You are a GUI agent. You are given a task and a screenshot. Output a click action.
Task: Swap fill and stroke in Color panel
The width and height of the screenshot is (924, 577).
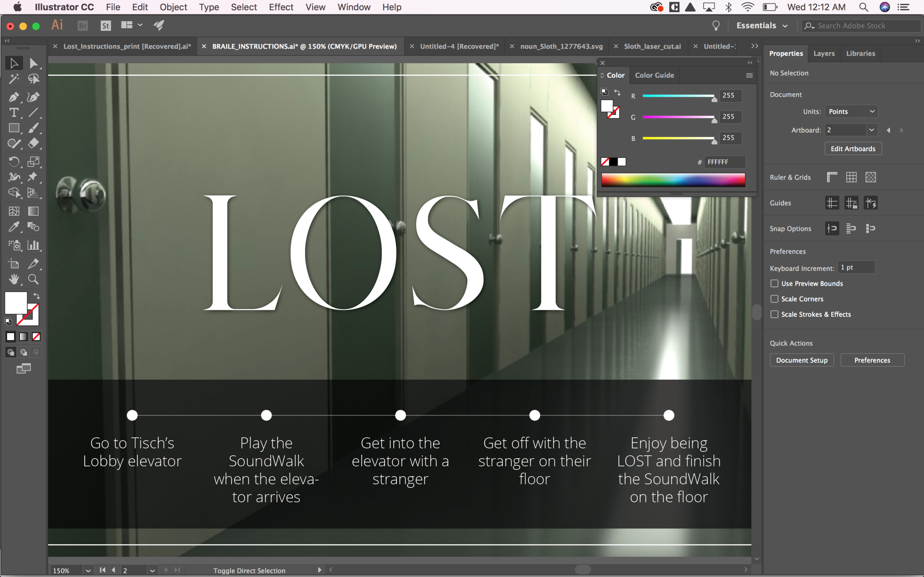617,92
